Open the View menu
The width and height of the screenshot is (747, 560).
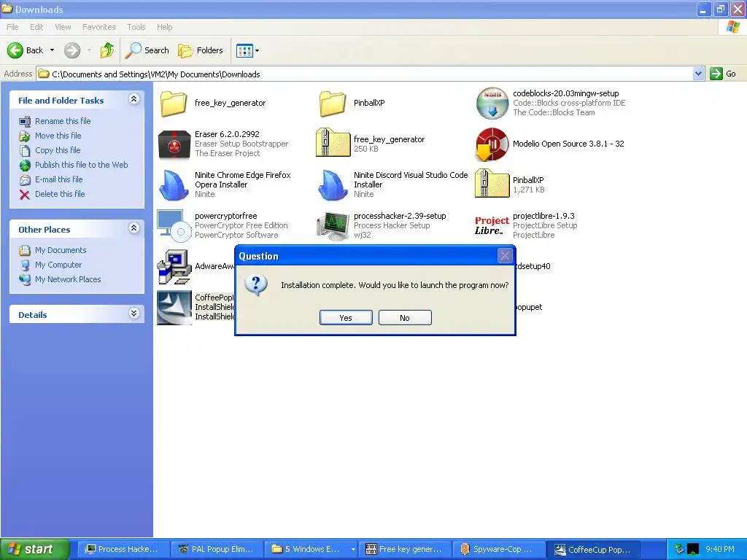coord(63,27)
